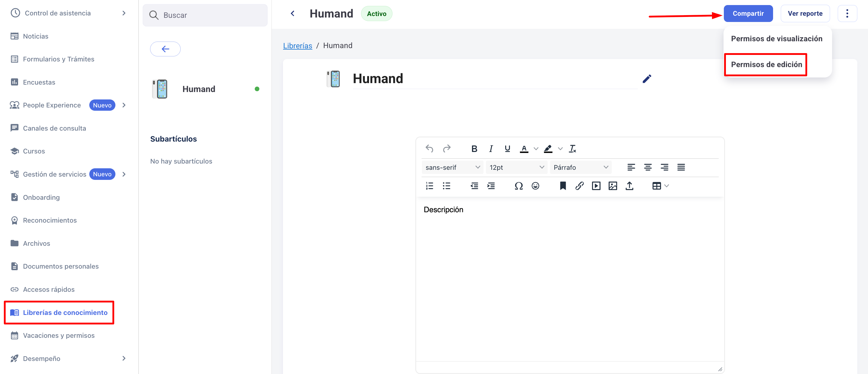868x374 pixels.
Task: Toggle the numbered list
Action: click(x=429, y=186)
